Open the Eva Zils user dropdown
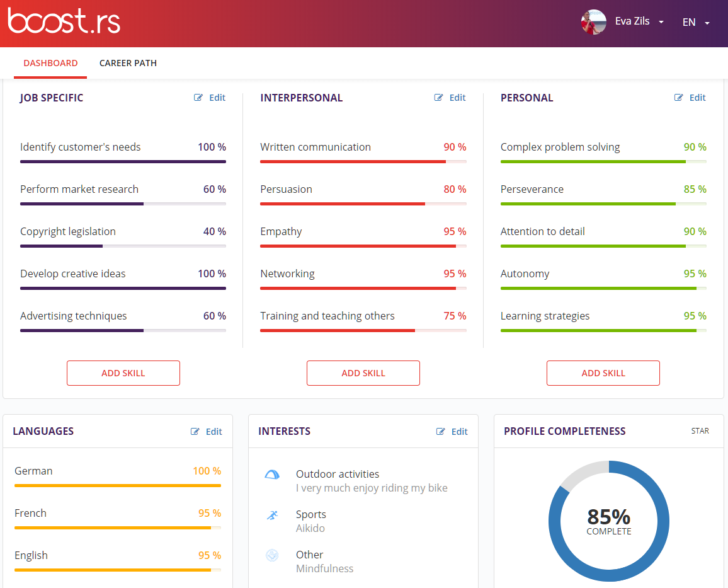This screenshot has height=588, width=728. pyautogui.click(x=639, y=22)
